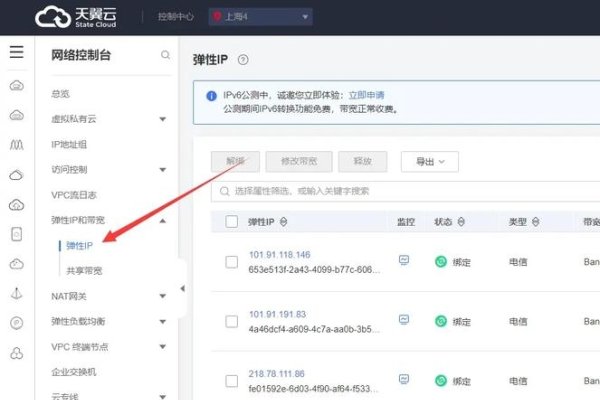
Task: Click the three-lobed cluster icon in left rail
Action: [x=16, y=353]
